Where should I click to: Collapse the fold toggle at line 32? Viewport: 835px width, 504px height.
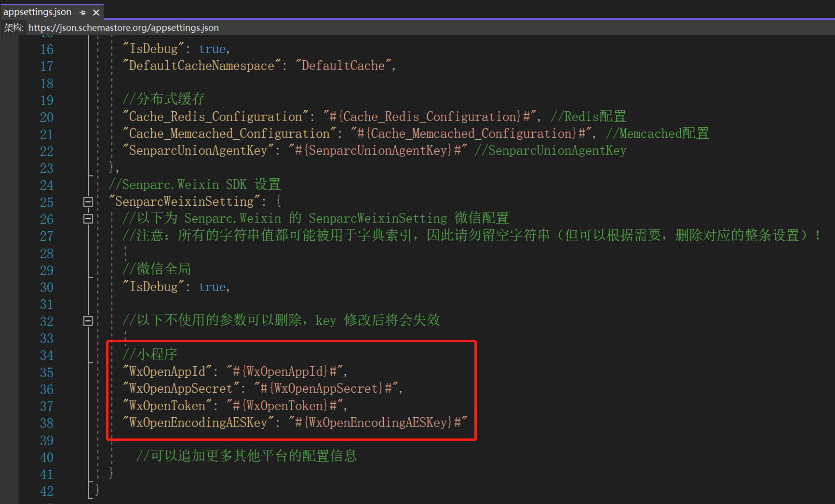(88, 321)
